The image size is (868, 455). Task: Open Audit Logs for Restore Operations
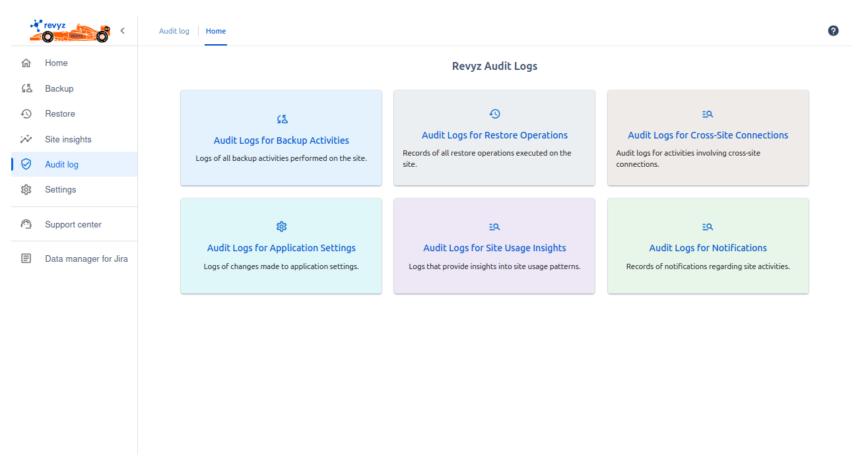pos(494,135)
